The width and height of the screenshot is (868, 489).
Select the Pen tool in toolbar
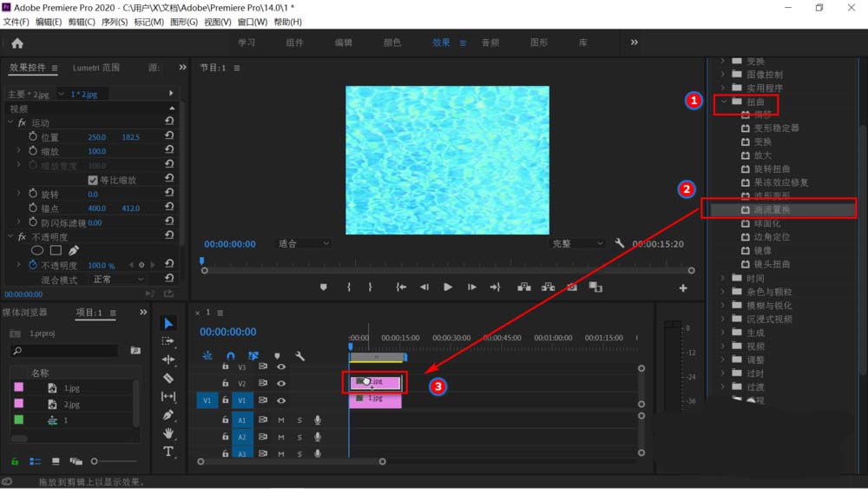coord(168,415)
